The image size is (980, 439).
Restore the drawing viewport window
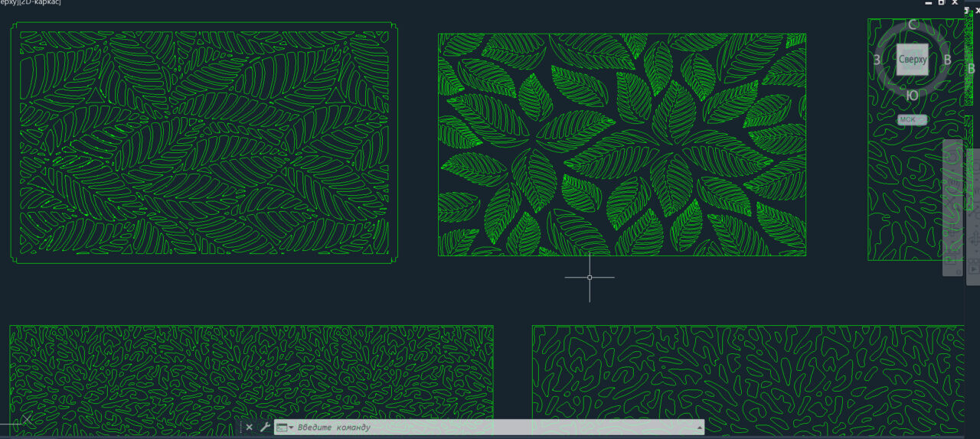click(942, 2)
